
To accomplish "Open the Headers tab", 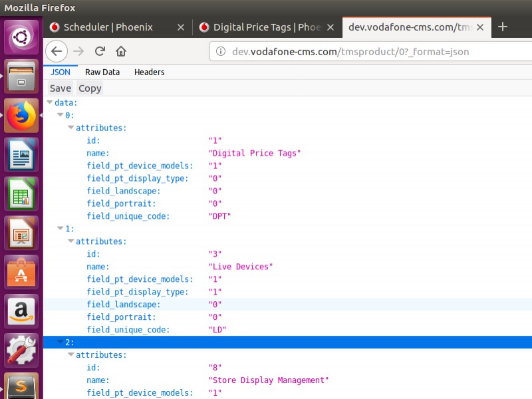I will [149, 72].
